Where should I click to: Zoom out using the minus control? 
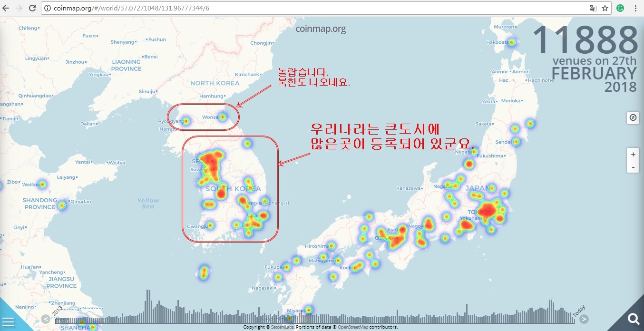coord(633,167)
